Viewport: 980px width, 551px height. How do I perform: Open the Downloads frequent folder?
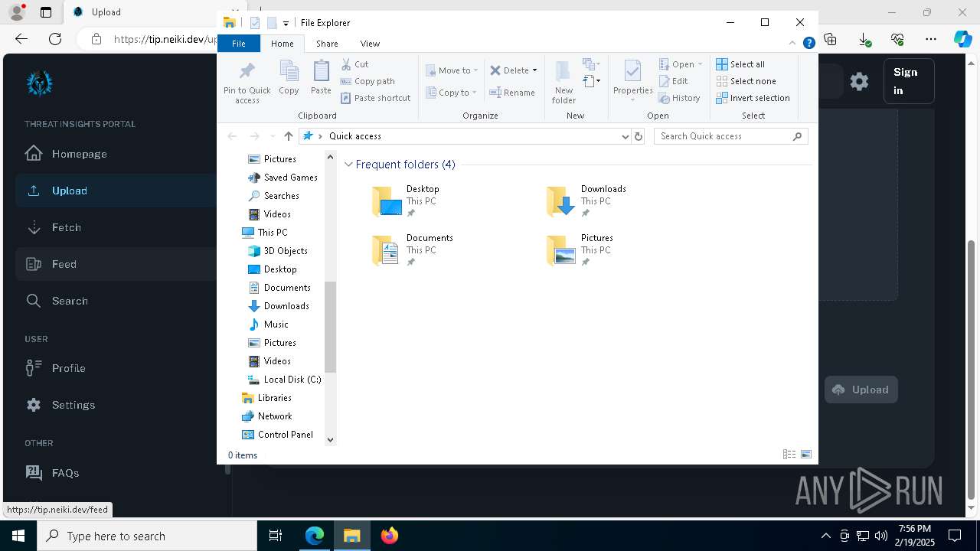click(586, 201)
